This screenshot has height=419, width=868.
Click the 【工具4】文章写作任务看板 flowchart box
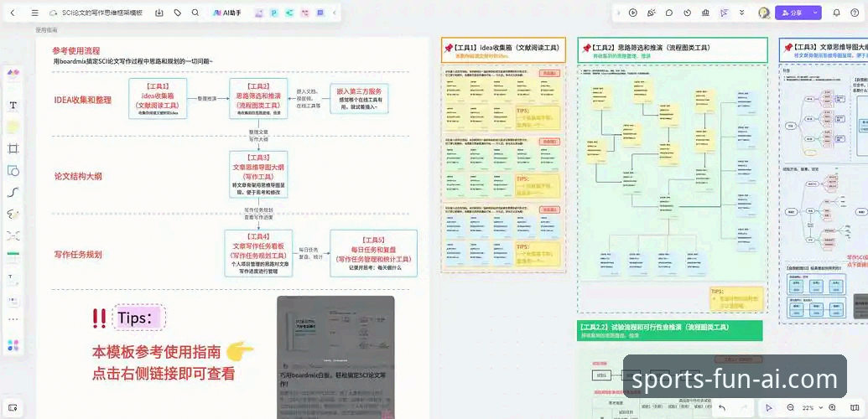tap(258, 254)
